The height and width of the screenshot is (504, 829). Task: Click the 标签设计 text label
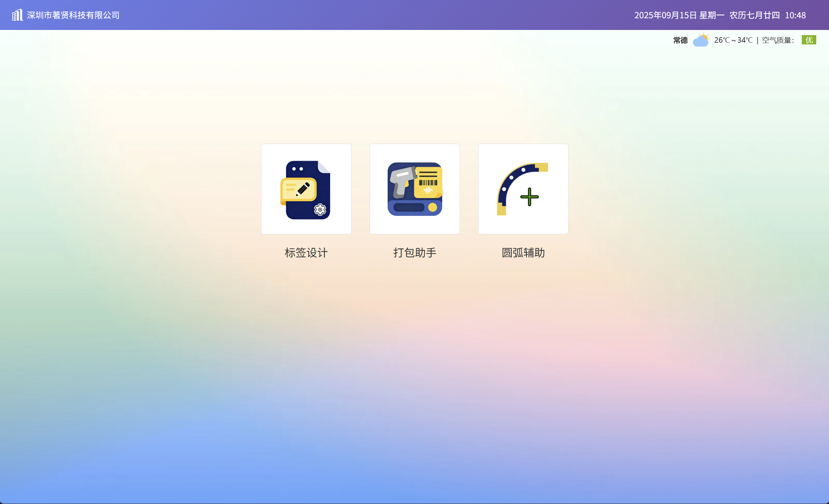point(306,253)
